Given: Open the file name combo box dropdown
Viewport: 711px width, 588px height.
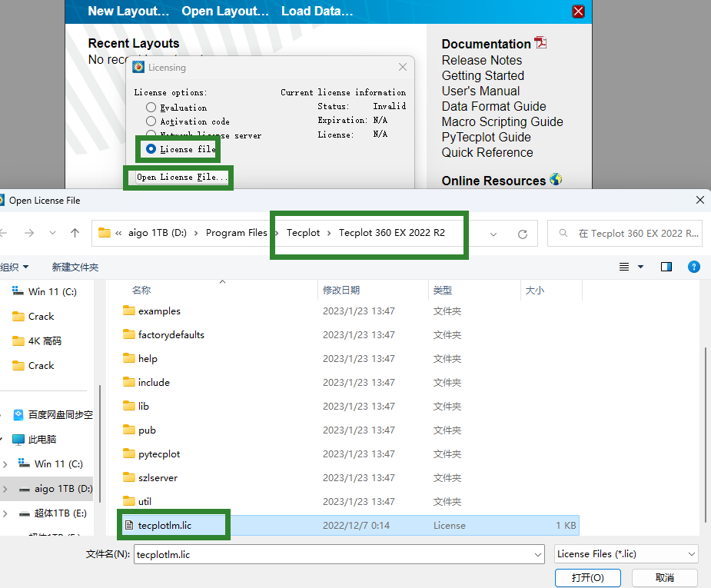Looking at the screenshot, I should point(538,554).
